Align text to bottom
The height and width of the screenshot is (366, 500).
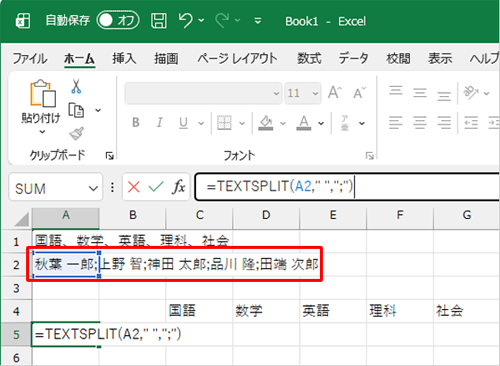point(444,95)
